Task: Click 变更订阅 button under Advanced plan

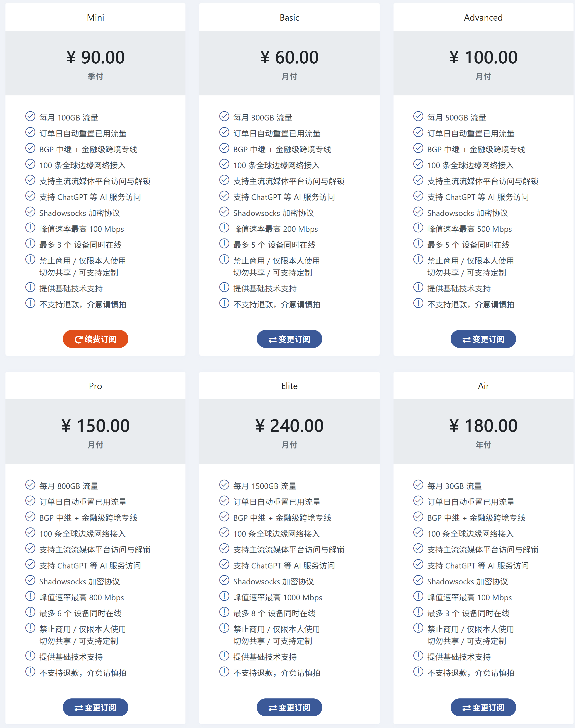Action: [x=483, y=339]
